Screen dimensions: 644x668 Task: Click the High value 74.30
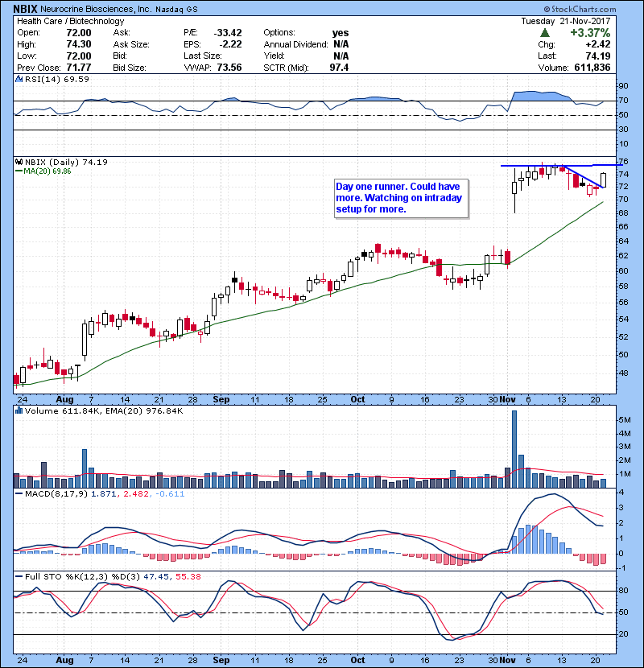[79, 44]
